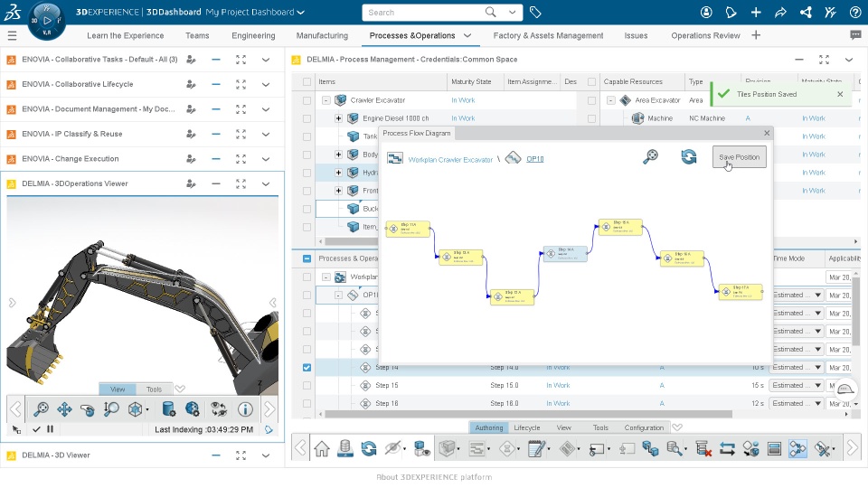The height and width of the screenshot is (488, 868).
Task: Switch to the Engineering tab
Action: (253, 35)
